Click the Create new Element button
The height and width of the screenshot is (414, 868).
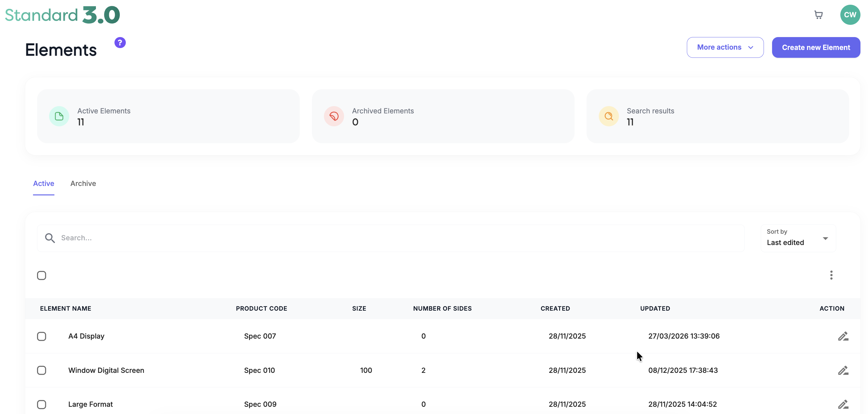[816, 47]
